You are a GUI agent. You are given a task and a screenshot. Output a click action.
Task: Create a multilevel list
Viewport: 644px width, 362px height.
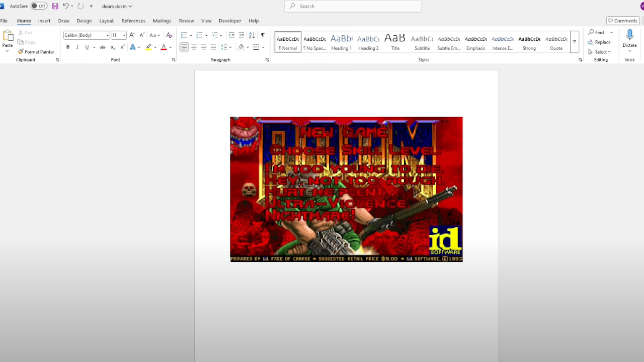pyautogui.click(x=215, y=35)
